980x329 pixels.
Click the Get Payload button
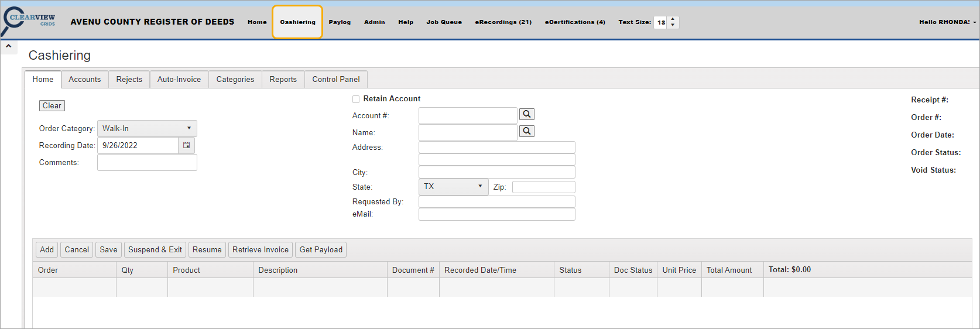coord(321,249)
